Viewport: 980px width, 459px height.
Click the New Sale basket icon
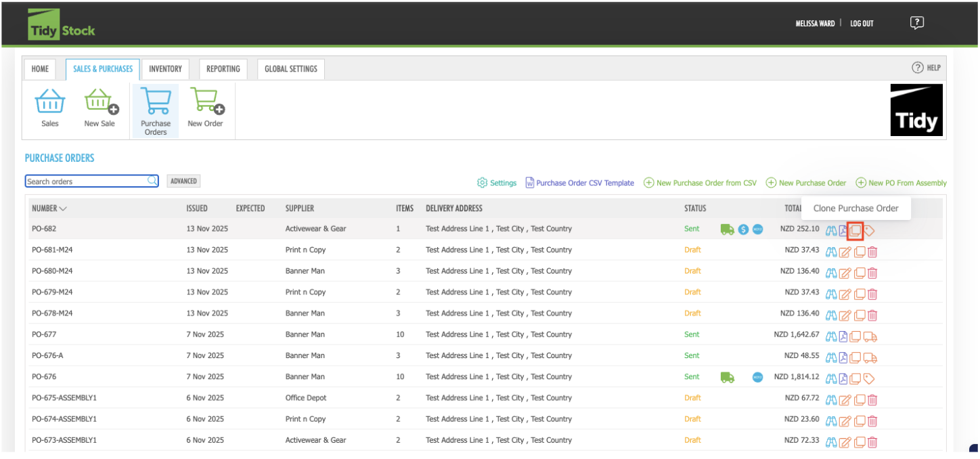tap(101, 102)
